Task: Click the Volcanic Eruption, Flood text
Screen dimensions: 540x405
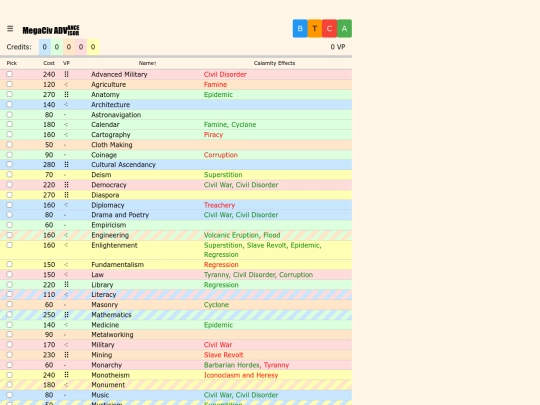Action: [x=242, y=235]
